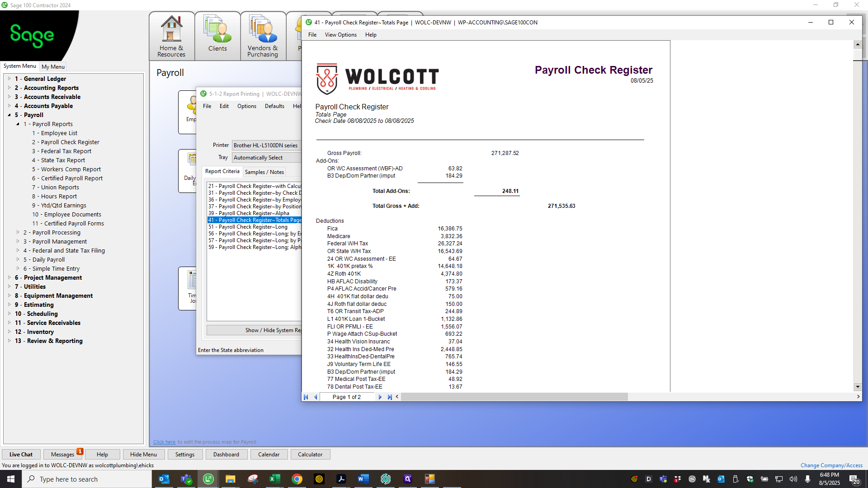Click the Live Chat button
The image size is (868, 488).
pos(21,455)
